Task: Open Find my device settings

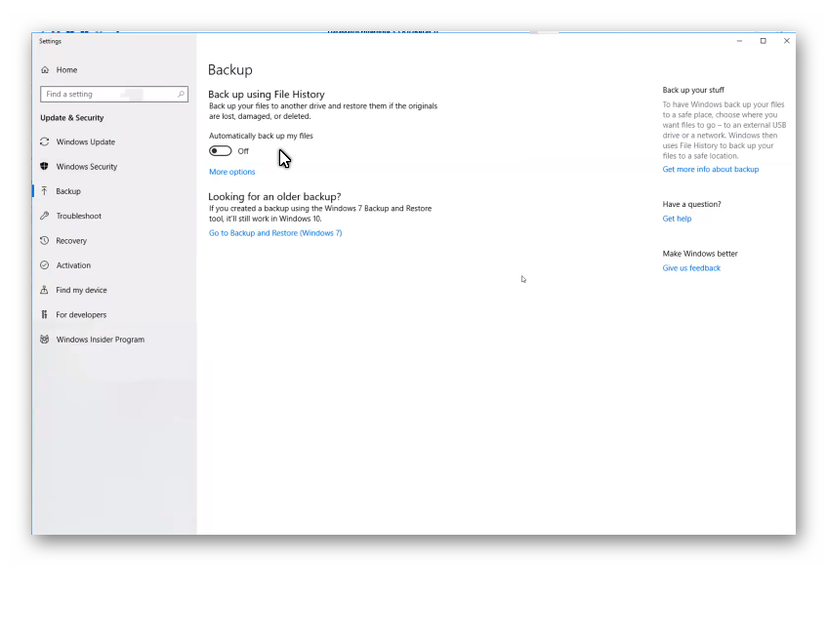Action: (x=81, y=290)
